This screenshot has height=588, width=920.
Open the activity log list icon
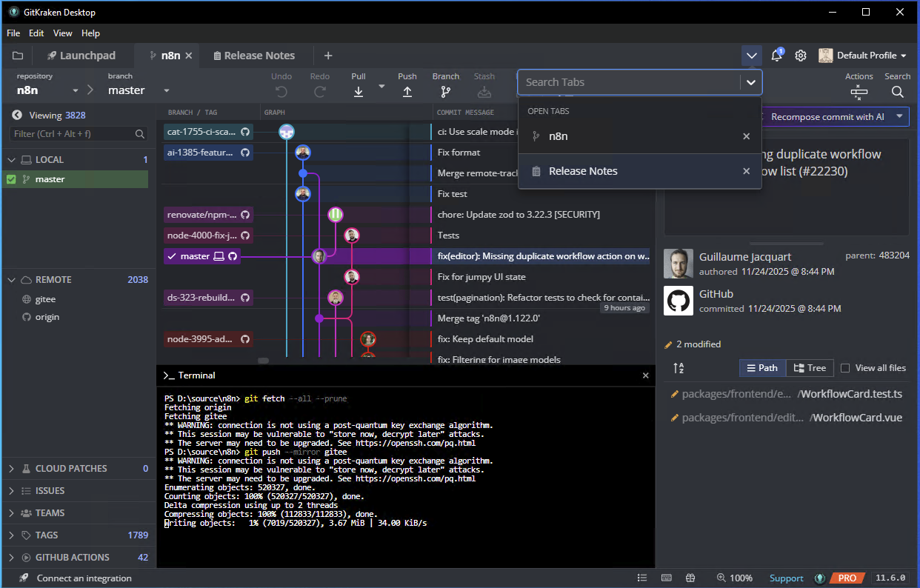coord(641,578)
